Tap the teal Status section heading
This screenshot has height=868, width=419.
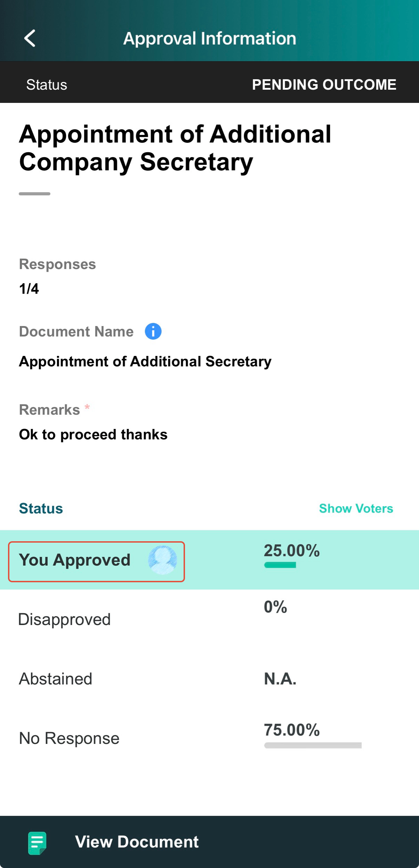pos(41,508)
